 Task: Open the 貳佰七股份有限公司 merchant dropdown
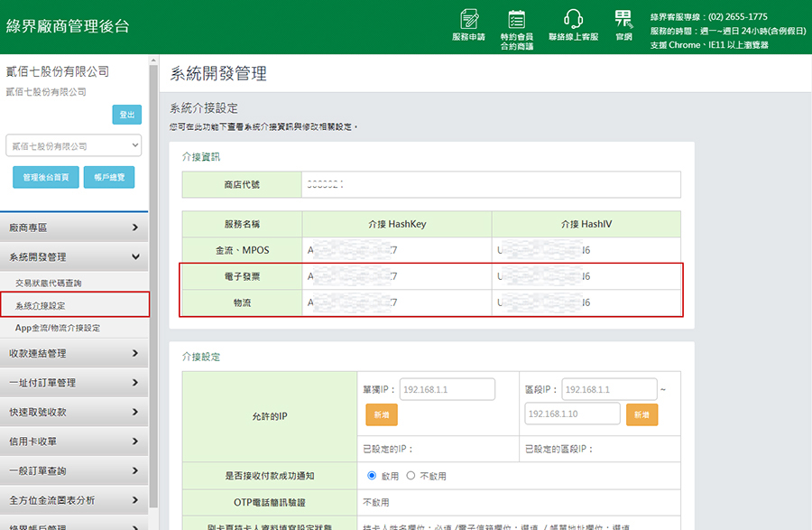click(74, 145)
